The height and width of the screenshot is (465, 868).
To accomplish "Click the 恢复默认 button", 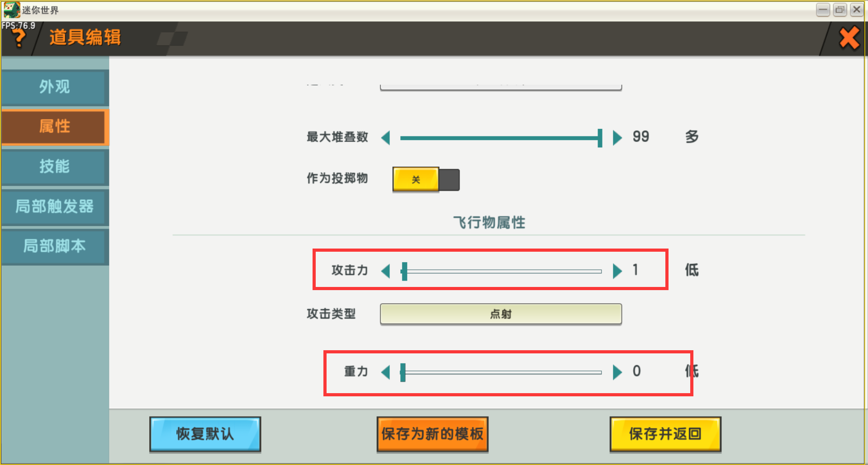I will click(205, 434).
